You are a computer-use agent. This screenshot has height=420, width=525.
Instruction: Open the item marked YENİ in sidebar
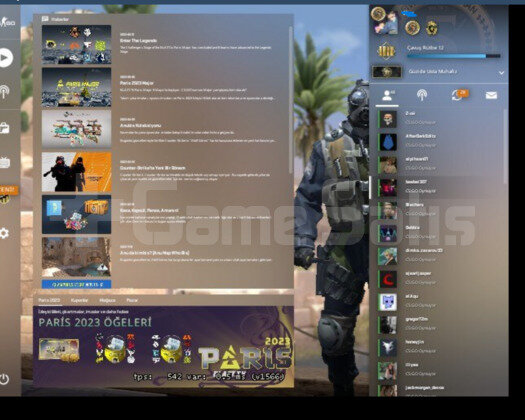coord(7,194)
